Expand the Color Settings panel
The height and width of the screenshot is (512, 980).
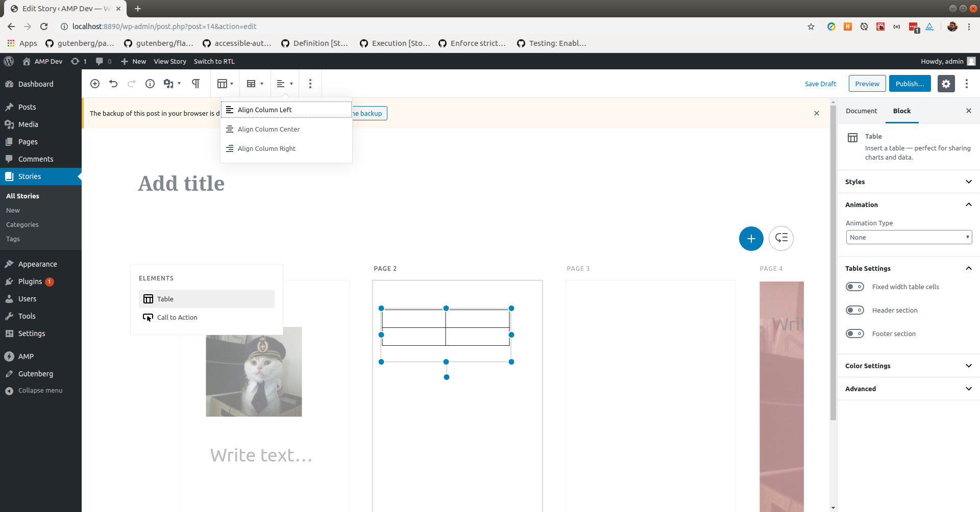pos(909,366)
